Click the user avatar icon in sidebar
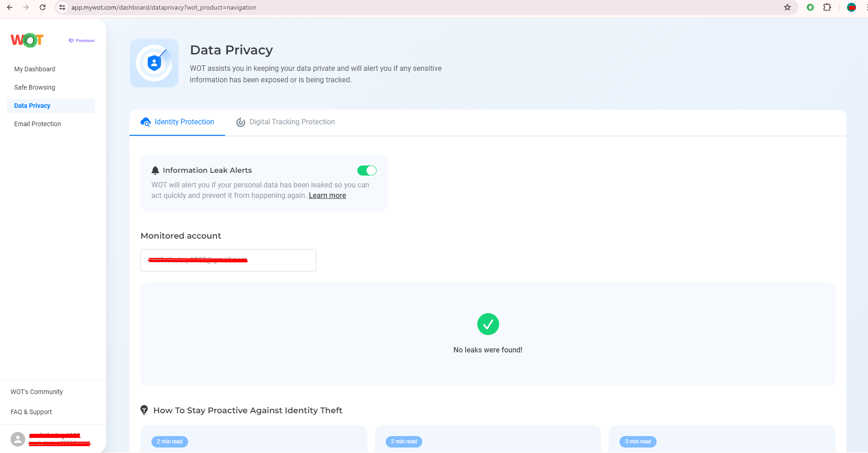This screenshot has height=453, width=868. [18, 439]
